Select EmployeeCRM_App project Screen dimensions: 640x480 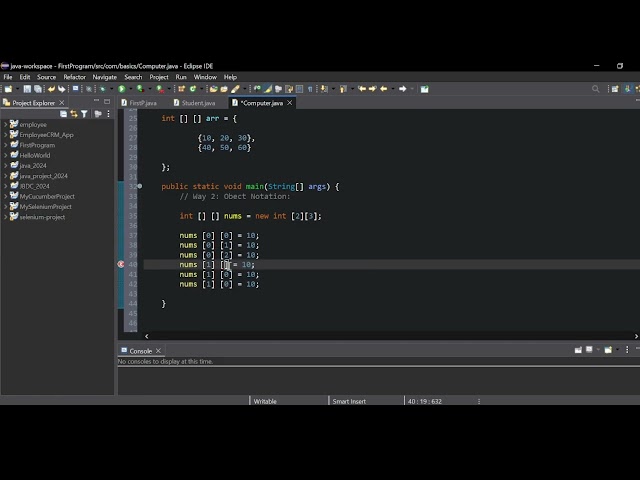coord(46,135)
